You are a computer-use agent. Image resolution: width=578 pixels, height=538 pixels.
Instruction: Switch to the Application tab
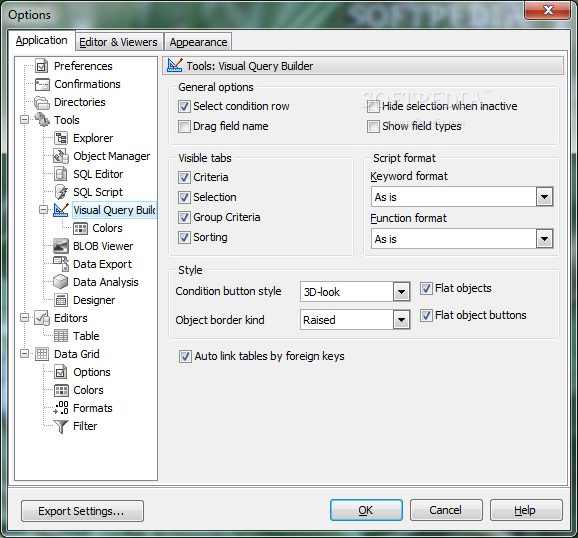click(41, 40)
